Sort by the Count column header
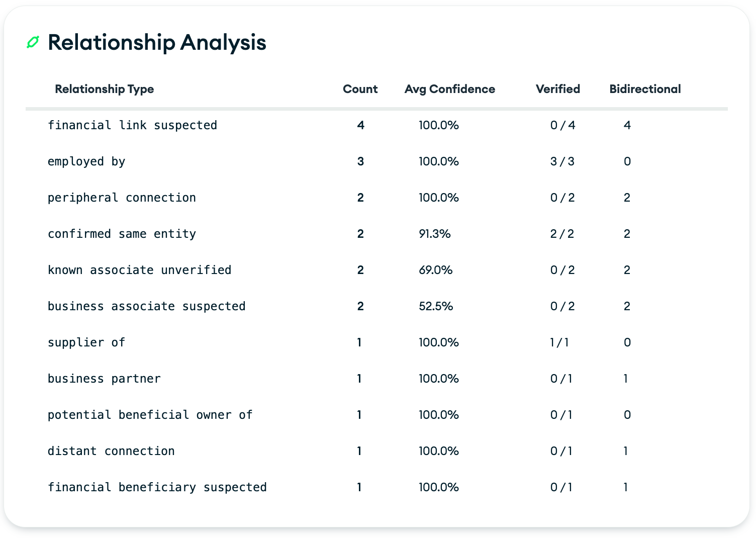 click(360, 89)
